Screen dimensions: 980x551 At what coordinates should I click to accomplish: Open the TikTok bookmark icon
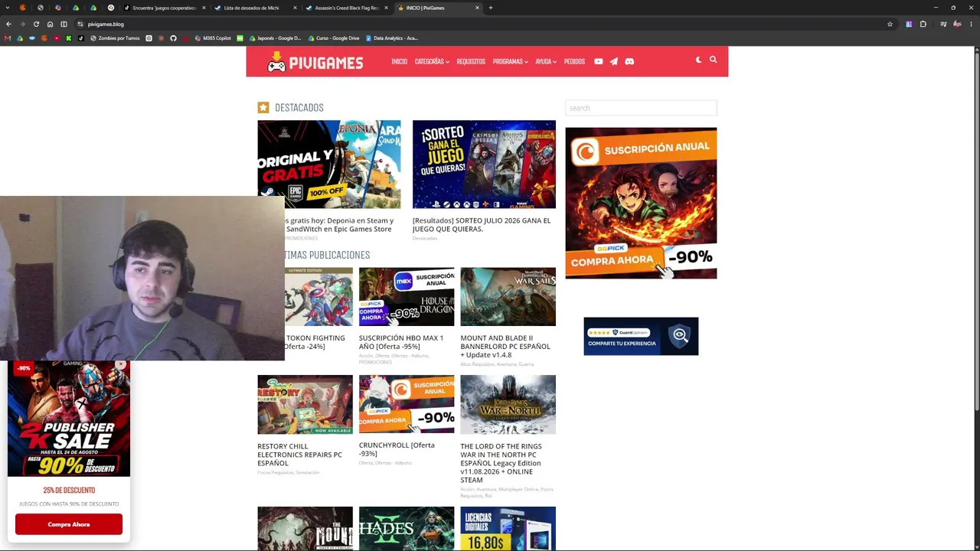[x=81, y=38]
